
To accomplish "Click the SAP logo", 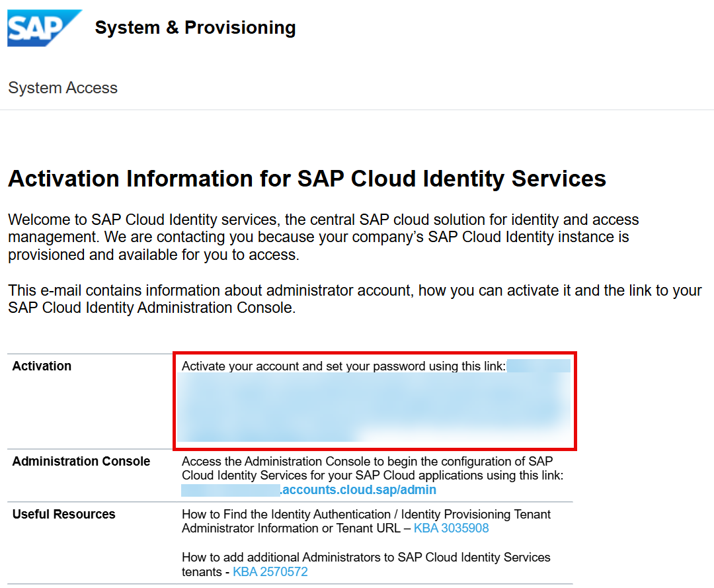I will (44, 28).
